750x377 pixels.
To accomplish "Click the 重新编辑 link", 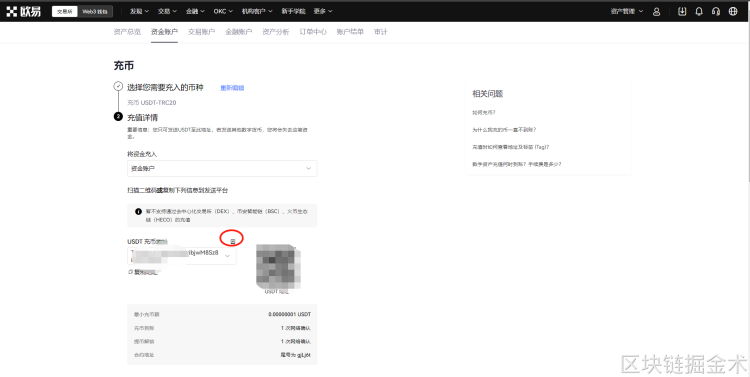I will pyautogui.click(x=232, y=88).
